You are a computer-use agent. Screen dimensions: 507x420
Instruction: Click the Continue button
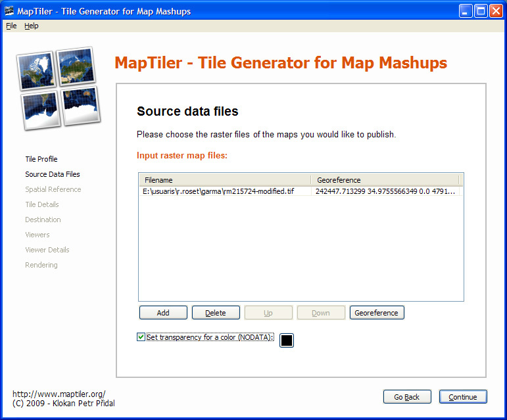click(463, 397)
